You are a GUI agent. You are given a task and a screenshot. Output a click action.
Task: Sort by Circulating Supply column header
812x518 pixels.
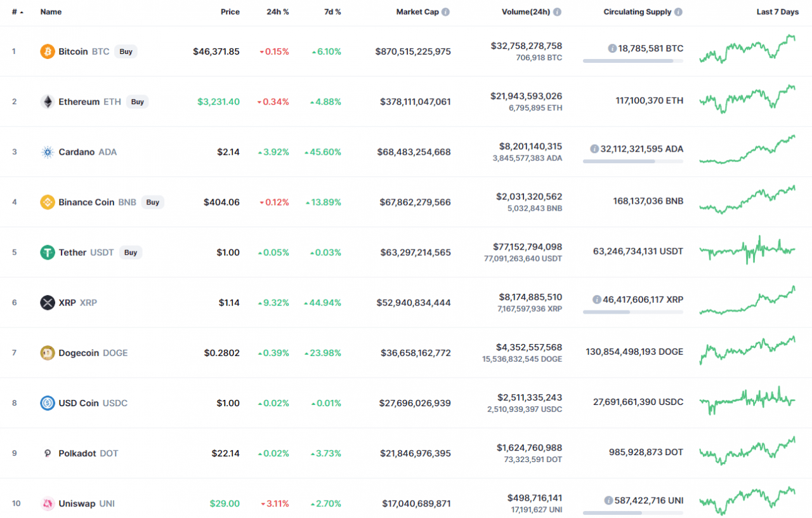tap(638, 12)
